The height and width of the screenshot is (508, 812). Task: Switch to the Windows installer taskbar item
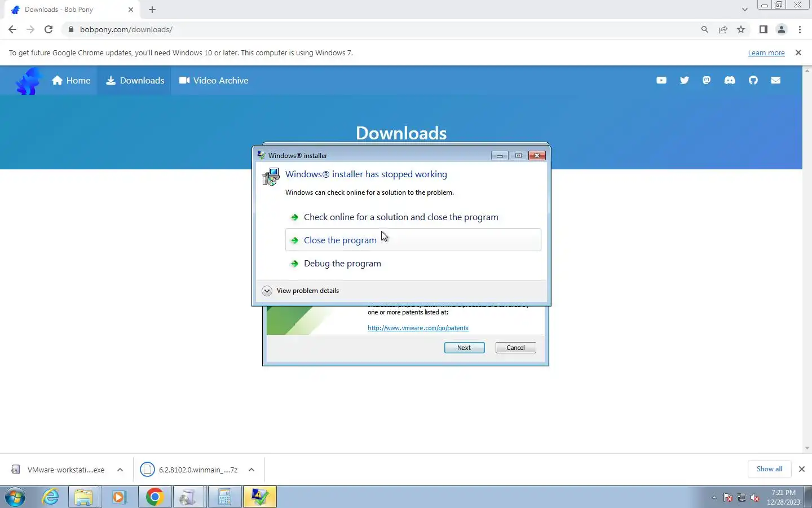pos(188,497)
